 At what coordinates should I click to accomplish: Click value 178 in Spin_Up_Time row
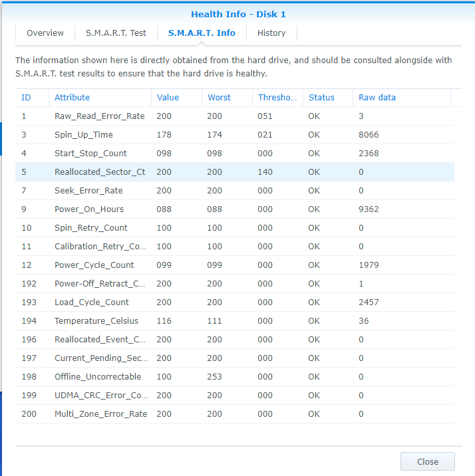(164, 134)
